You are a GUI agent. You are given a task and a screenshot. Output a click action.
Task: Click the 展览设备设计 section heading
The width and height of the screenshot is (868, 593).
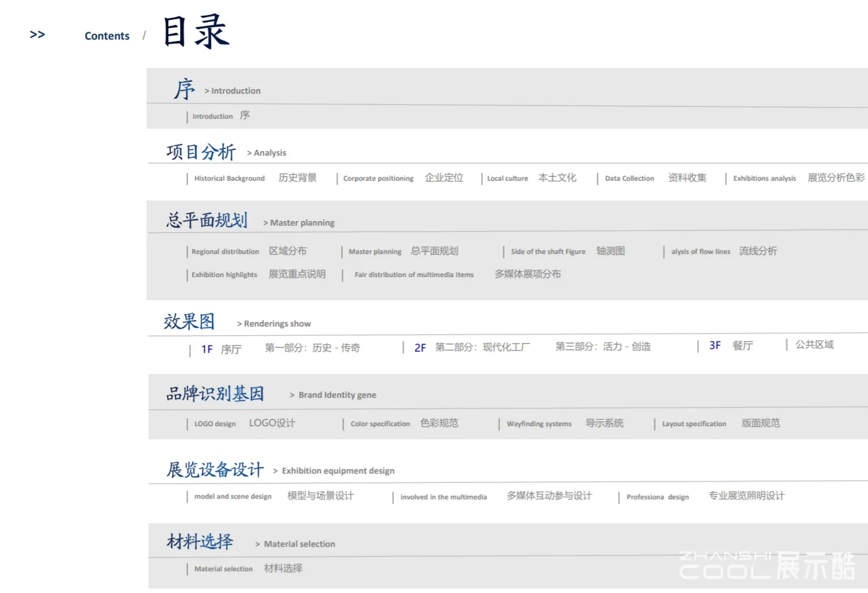pyautogui.click(x=215, y=470)
